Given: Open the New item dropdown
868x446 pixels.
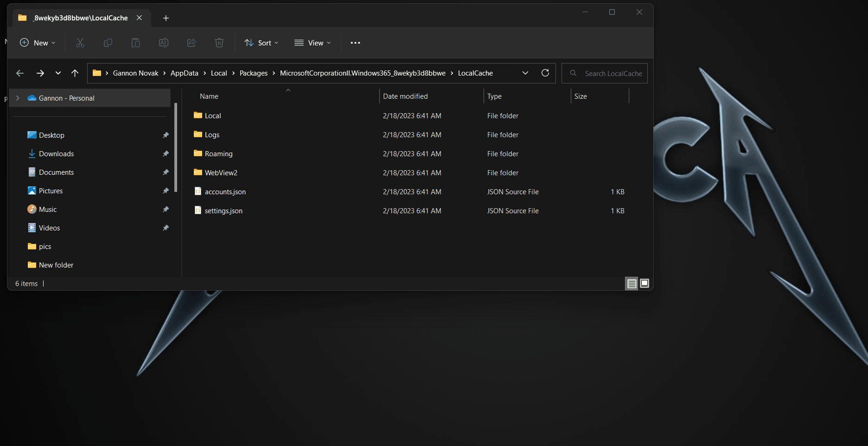Looking at the screenshot, I should (38, 43).
